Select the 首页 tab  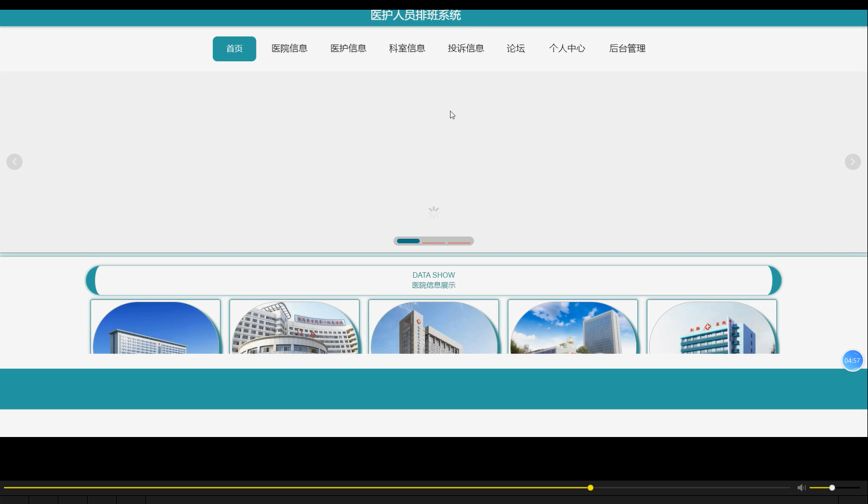pos(234,49)
